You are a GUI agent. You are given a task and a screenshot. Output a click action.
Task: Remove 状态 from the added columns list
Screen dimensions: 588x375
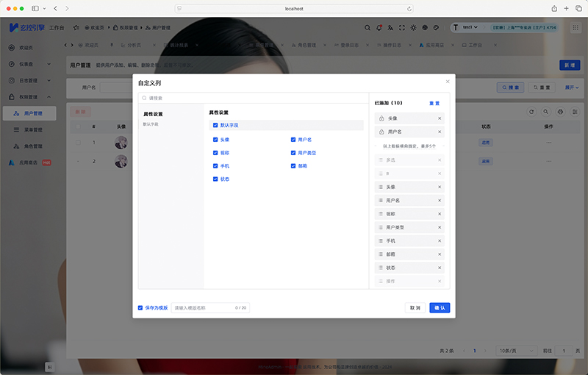pyautogui.click(x=440, y=268)
